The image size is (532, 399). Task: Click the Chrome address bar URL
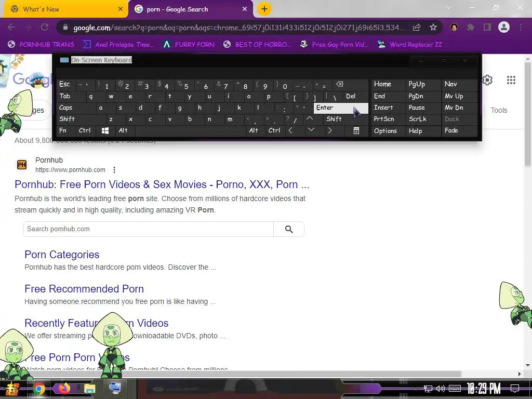[x=238, y=28]
